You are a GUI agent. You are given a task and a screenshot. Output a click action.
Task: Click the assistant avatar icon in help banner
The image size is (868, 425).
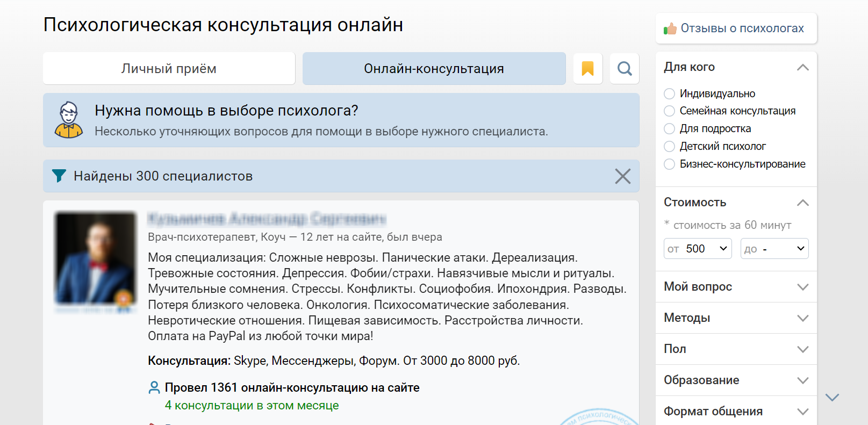click(69, 120)
